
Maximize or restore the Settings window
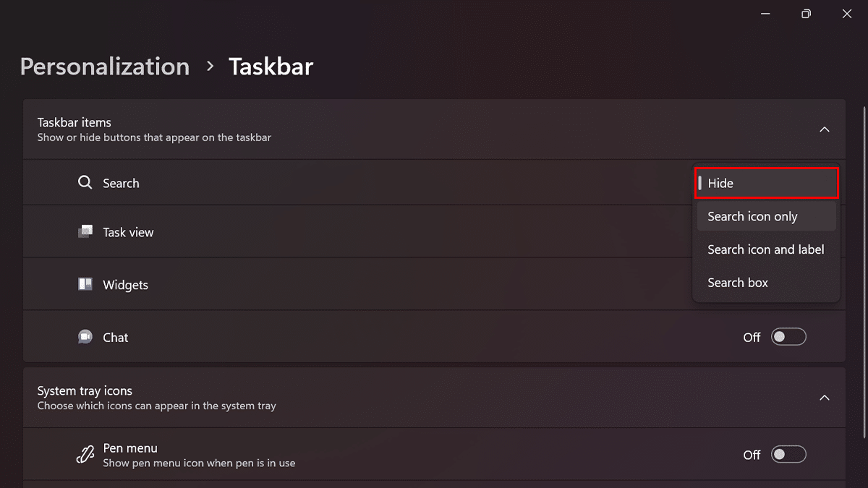click(806, 14)
